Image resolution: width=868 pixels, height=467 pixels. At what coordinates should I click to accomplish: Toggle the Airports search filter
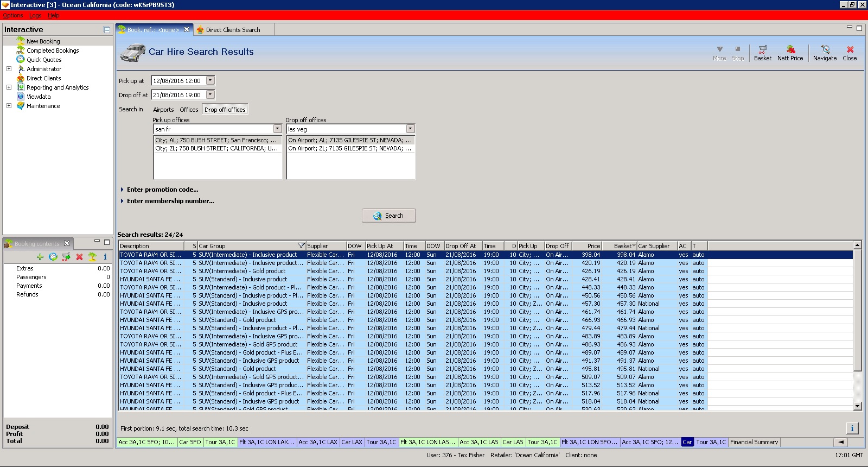click(x=163, y=110)
